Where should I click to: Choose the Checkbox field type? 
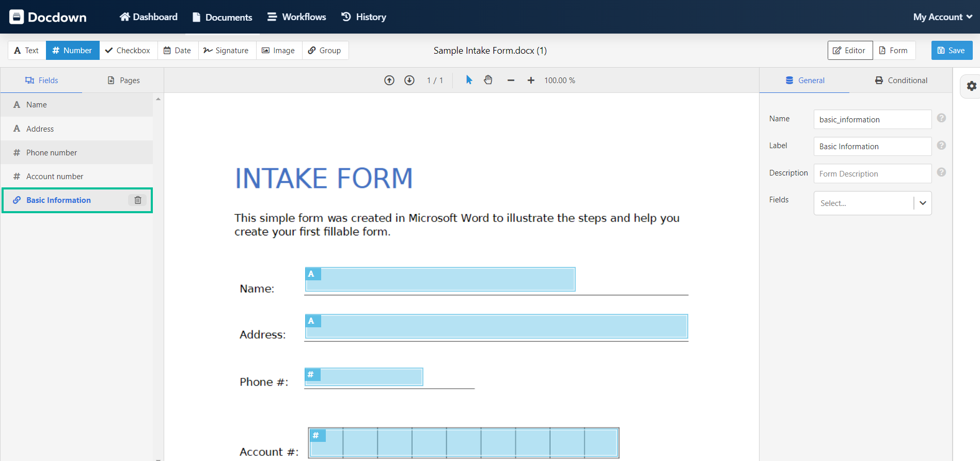[x=128, y=51]
